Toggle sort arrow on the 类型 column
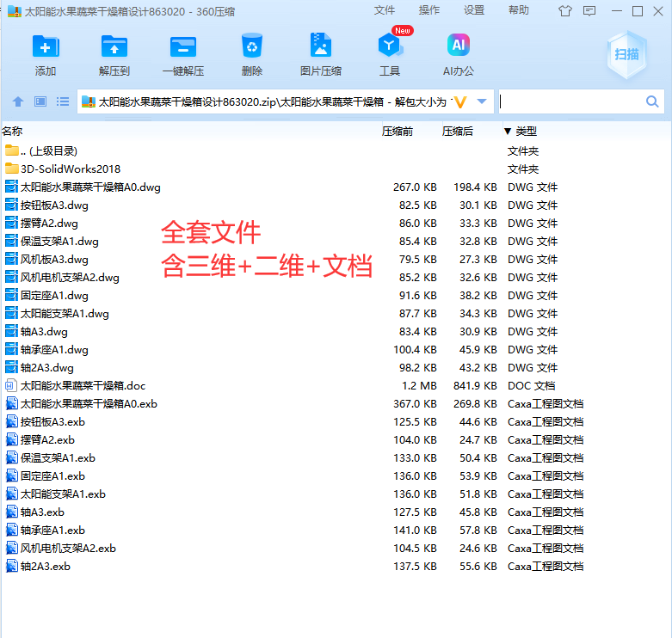The height and width of the screenshot is (638, 672). 508,131
